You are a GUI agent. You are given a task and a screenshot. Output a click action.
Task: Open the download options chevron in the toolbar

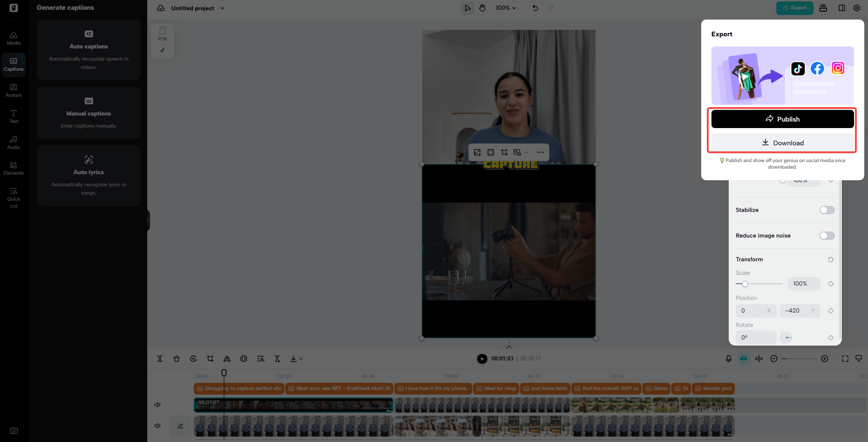(301, 359)
